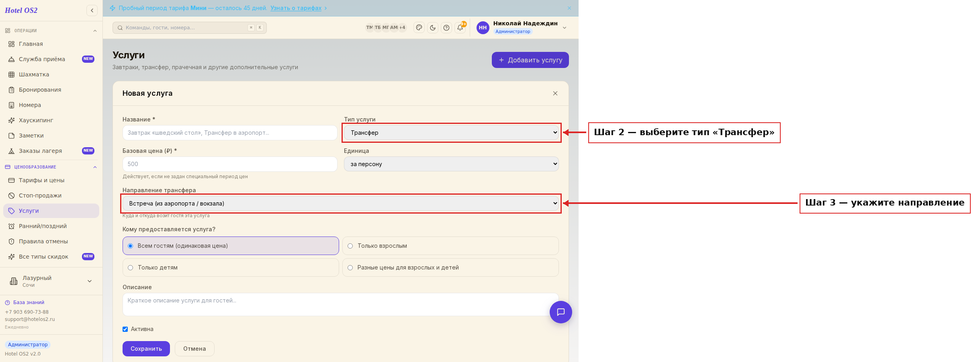The height and width of the screenshot is (362, 980).
Task: Select the Только взрослым radio option
Action: pyautogui.click(x=450, y=246)
